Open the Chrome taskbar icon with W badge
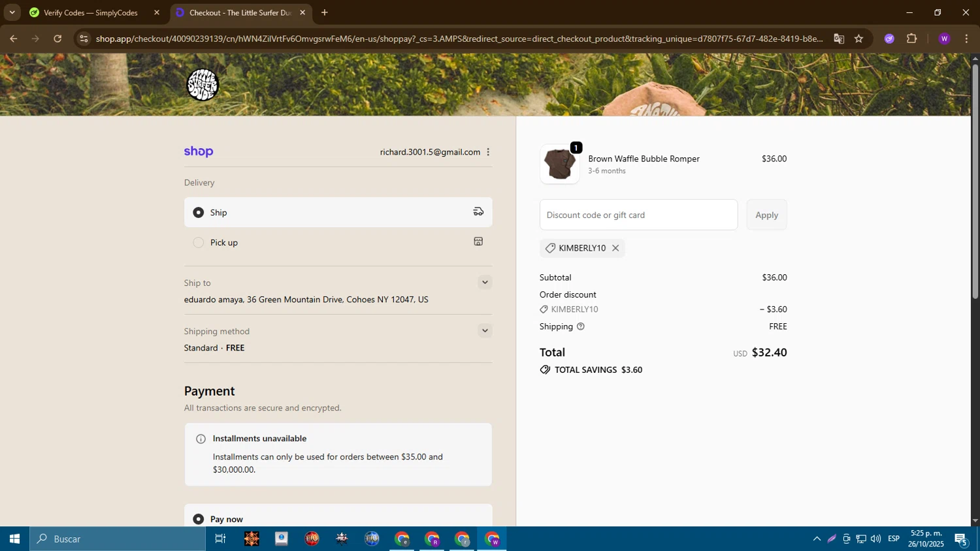 [493, 539]
